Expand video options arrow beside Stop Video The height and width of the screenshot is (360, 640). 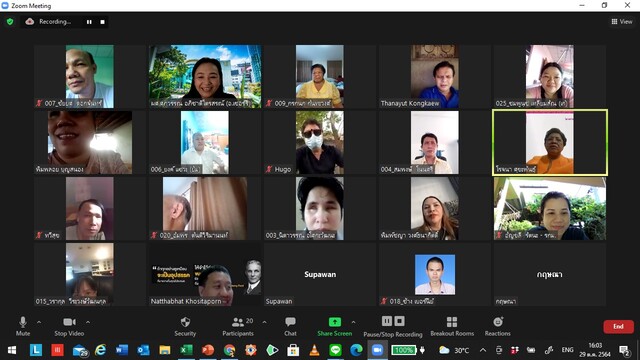click(x=88, y=322)
